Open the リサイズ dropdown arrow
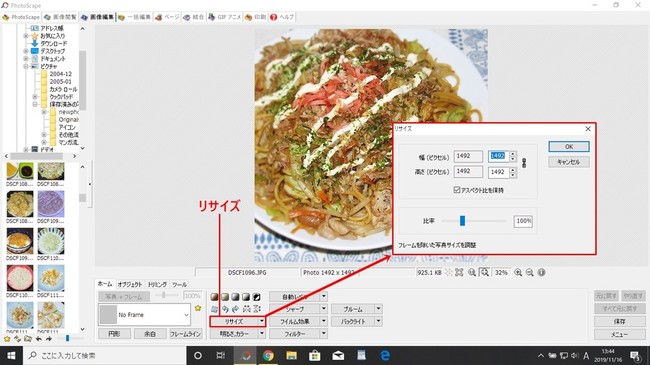650x365 pixels. [x=262, y=321]
